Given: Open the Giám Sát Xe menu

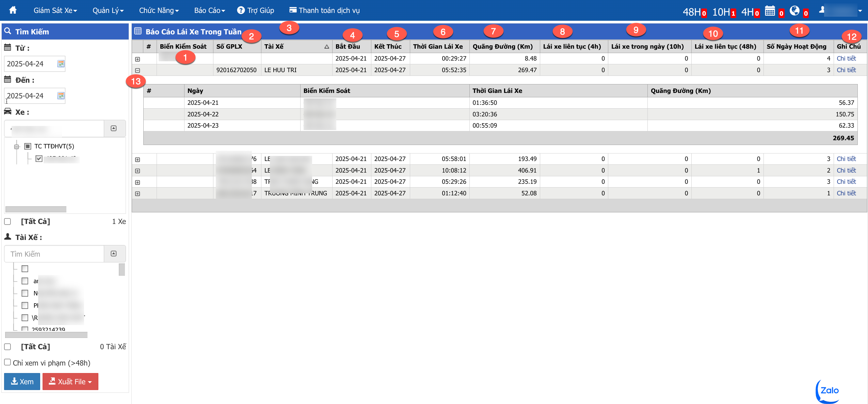Looking at the screenshot, I should pos(55,11).
